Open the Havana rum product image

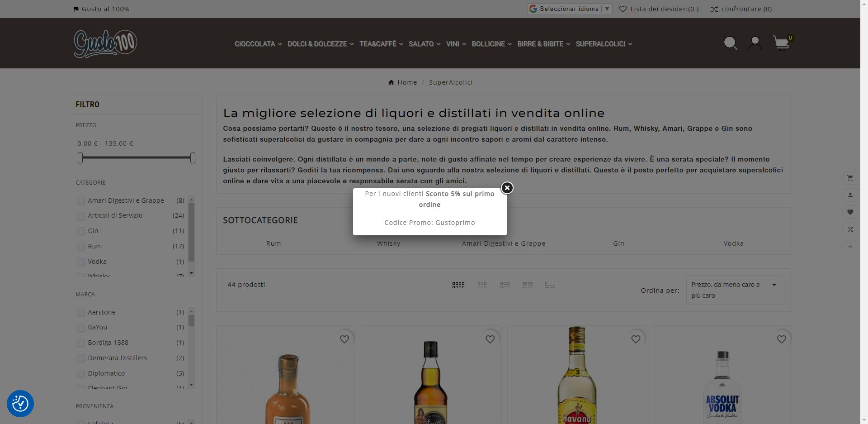pyautogui.click(x=576, y=375)
